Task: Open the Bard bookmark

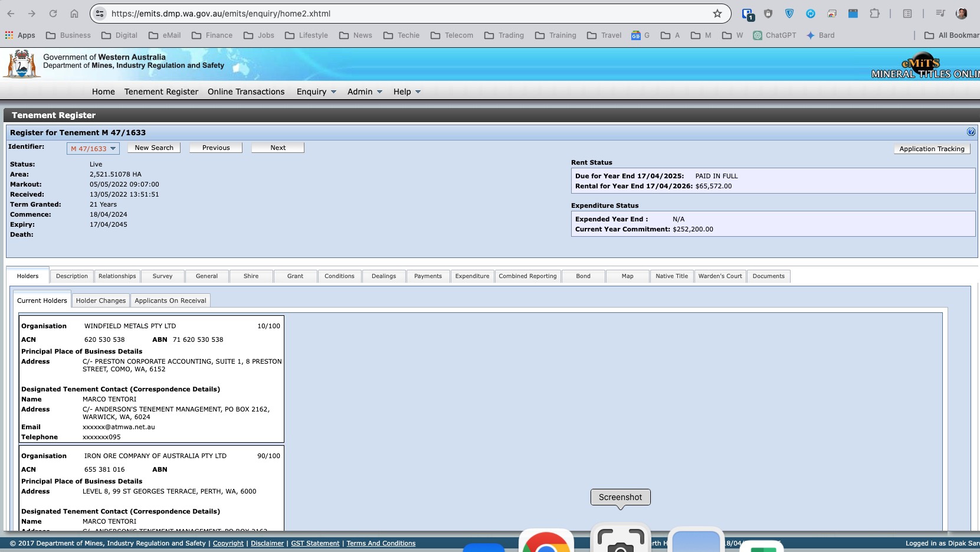Action: point(821,35)
